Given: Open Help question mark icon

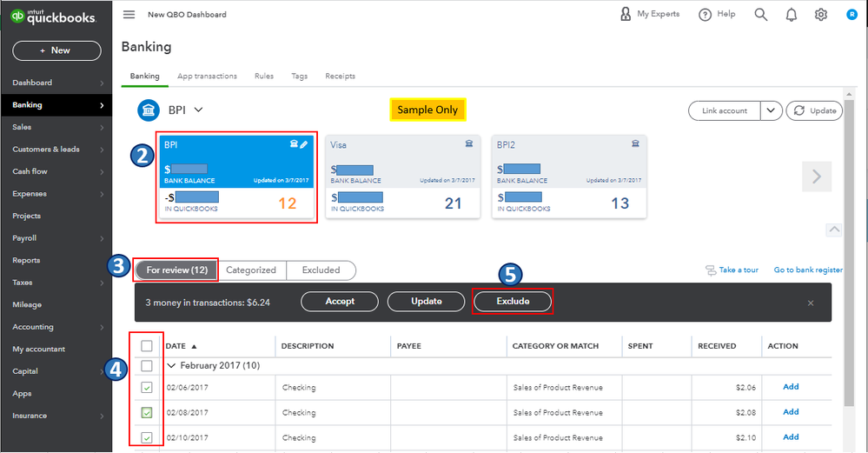Looking at the screenshot, I should coord(705,15).
